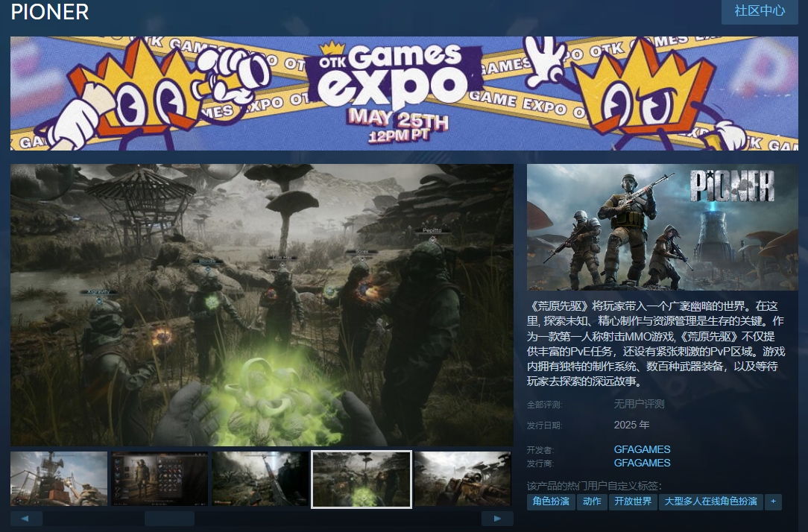Click the thumbnail strip scrollbar handle
The height and width of the screenshot is (532, 808).
[169, 519]
